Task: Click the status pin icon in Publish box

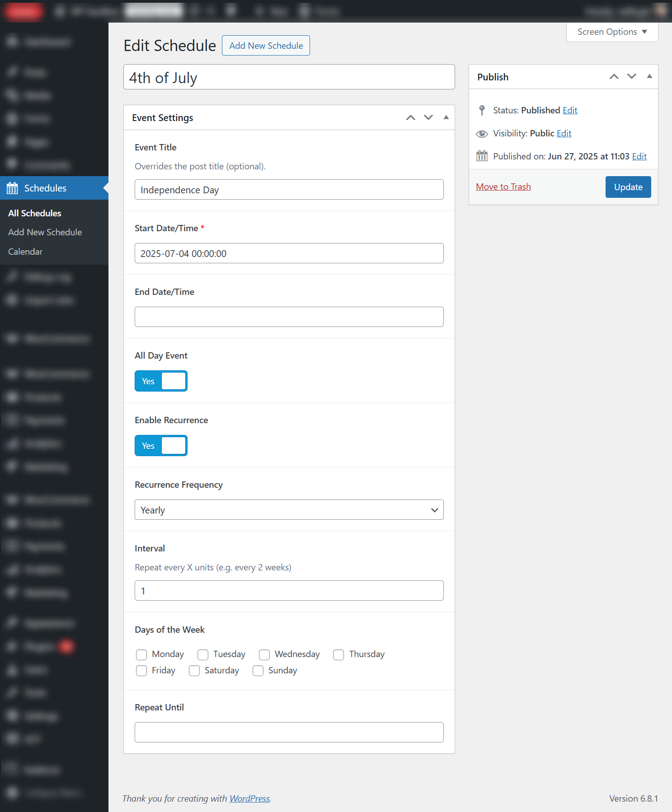Action: [x=482, y=110]
